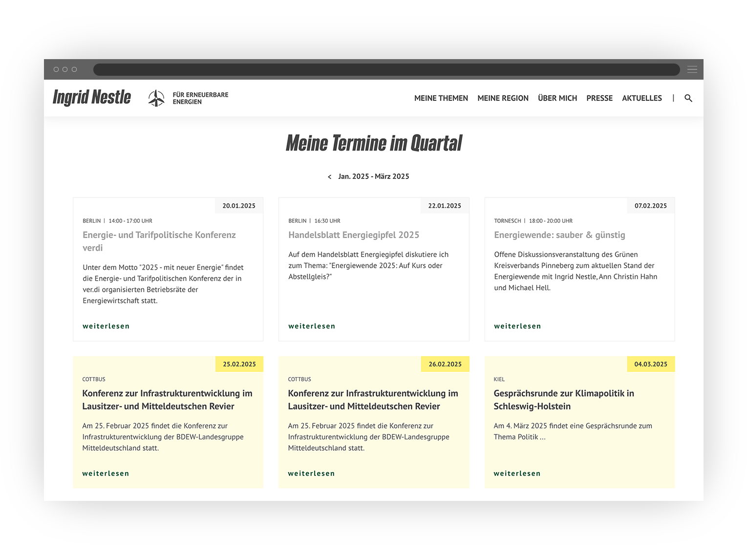Open title Gesprächsrunde zur Klimapolitik in Schleswig-Holstein

click(564, 400)
